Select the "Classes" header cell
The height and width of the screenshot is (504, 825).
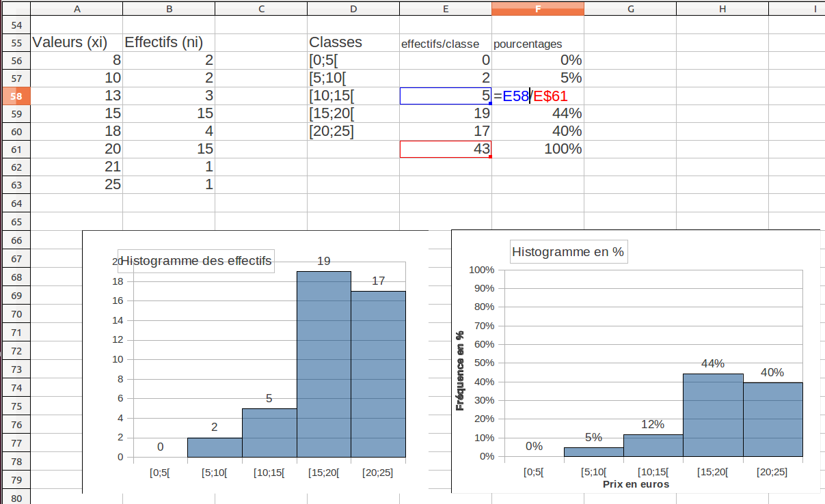click(336, 42)
